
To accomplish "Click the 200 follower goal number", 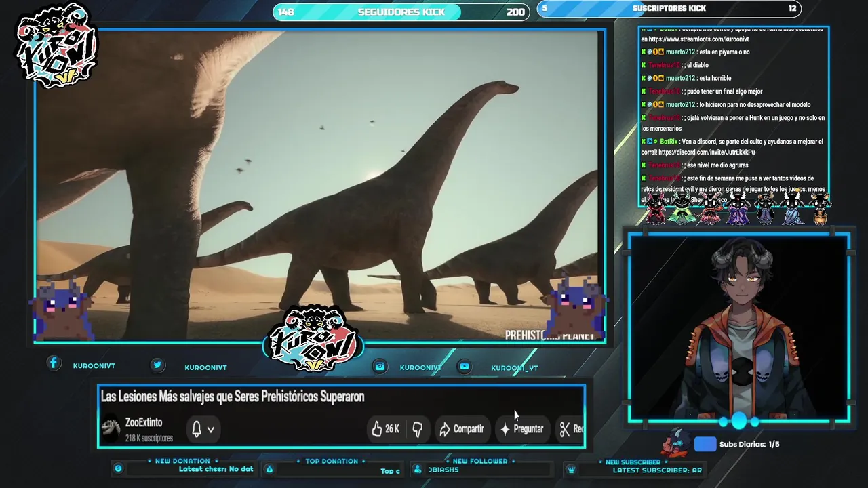I will pyautogui.click(x=515, y=12).
